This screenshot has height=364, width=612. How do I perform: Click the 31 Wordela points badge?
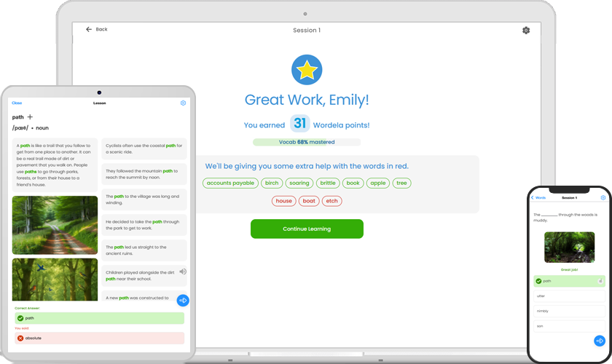click(x=299, y=123)
